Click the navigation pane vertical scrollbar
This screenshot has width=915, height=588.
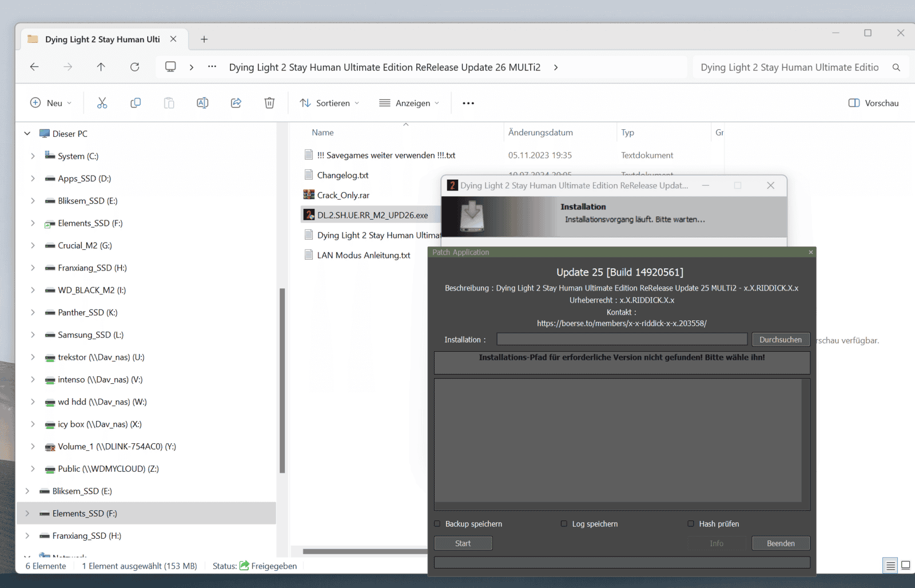coord(282,380)
